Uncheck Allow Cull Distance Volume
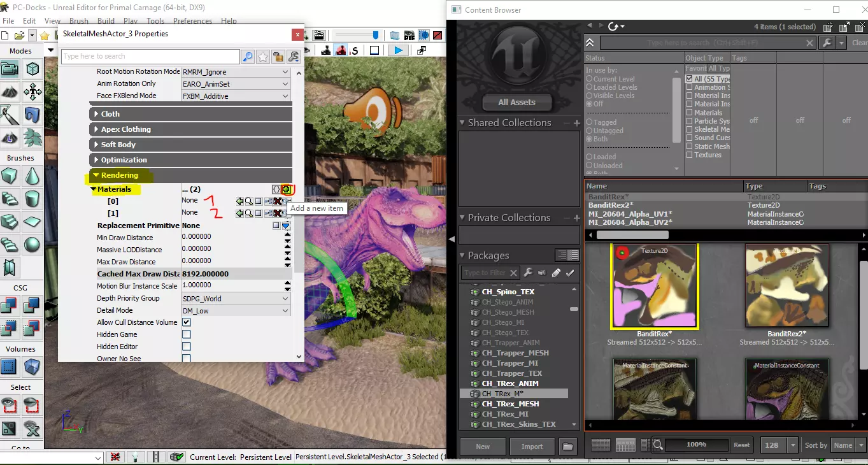Image resolution: width=868 pixels, height=465 pixels. [x=187, y=322]
